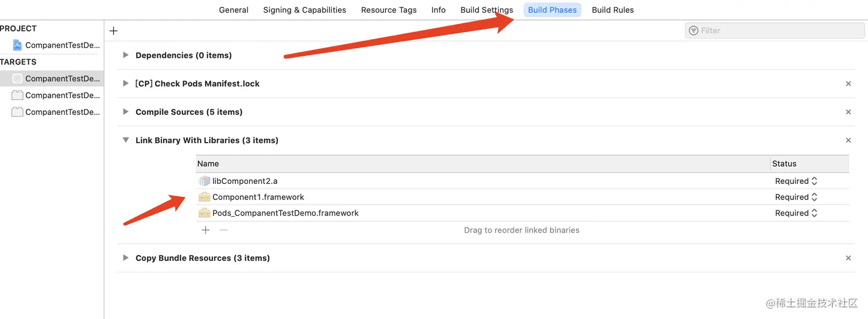Remove the Copy Bundle Resources phase
The image size is (868, 319).
click(x=848, y=258)
